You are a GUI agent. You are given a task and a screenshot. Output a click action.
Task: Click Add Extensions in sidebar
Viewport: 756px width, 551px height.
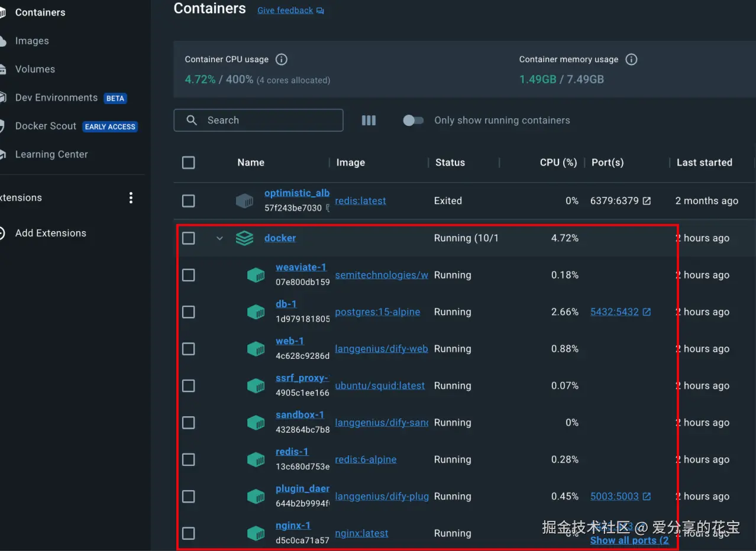[x=50, y=233]
